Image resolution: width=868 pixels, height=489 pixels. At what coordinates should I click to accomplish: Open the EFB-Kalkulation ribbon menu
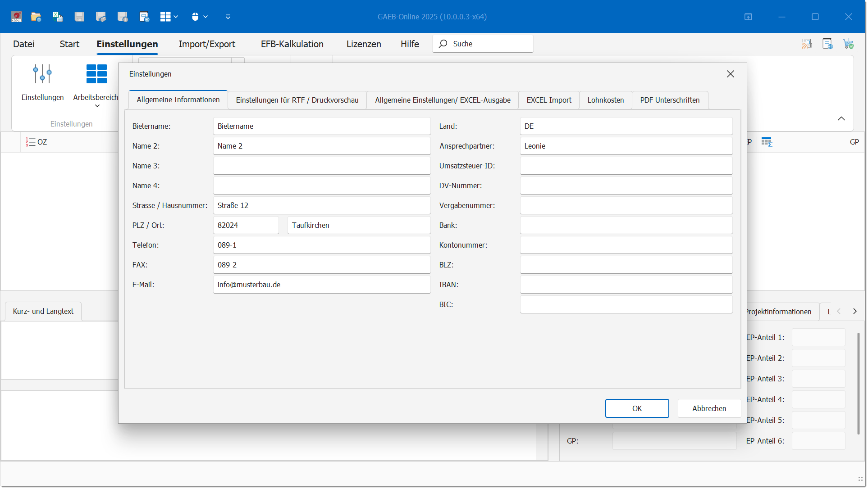point(292,44)
